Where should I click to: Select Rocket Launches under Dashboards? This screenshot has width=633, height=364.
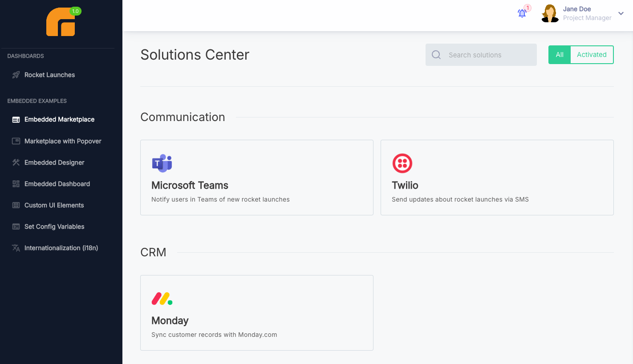pos(49,75)
